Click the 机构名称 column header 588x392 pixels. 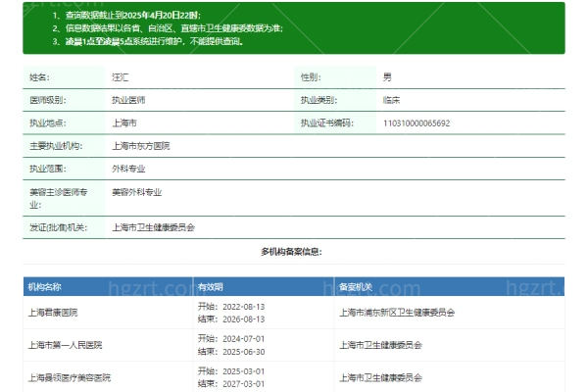point(44,287)
